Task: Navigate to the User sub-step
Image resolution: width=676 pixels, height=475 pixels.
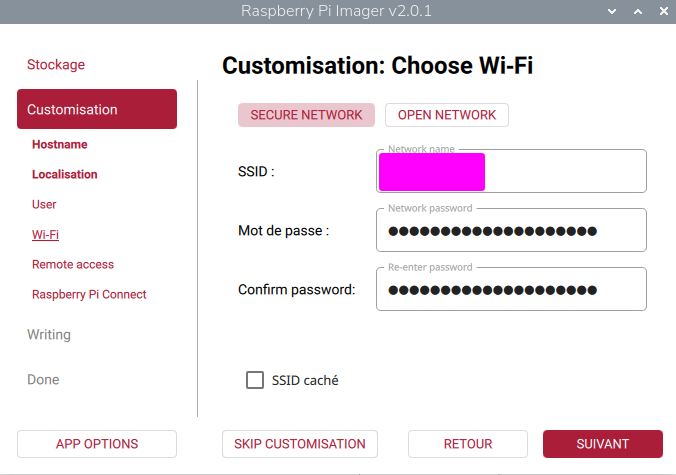Action: (x=44, y=205)
